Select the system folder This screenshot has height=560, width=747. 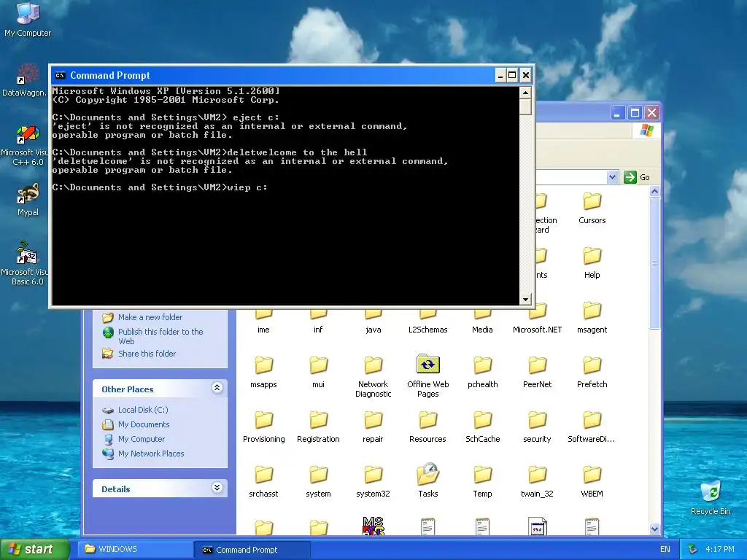(x=318, y=482)
